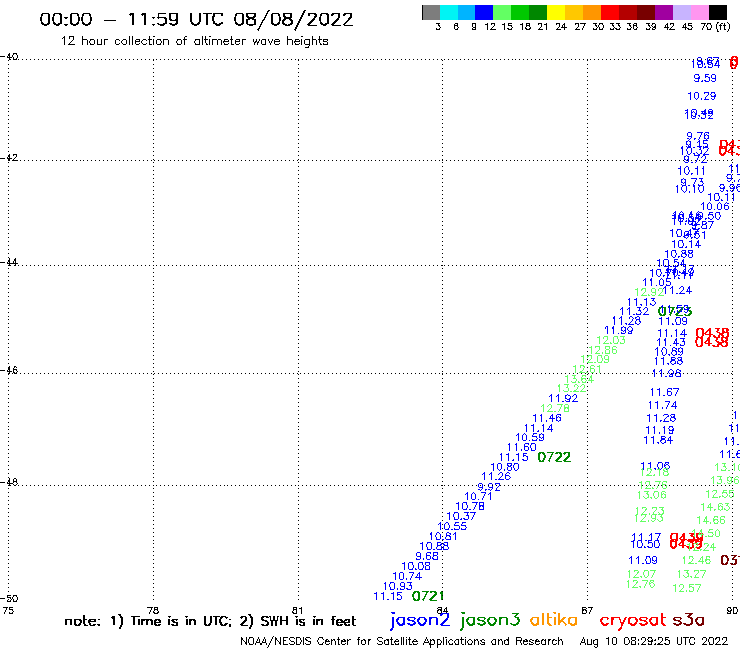Select the bright red swatch in the scale
Image resolution: width=740 pixels, height=650 pixels.
[x=610, y=12]
